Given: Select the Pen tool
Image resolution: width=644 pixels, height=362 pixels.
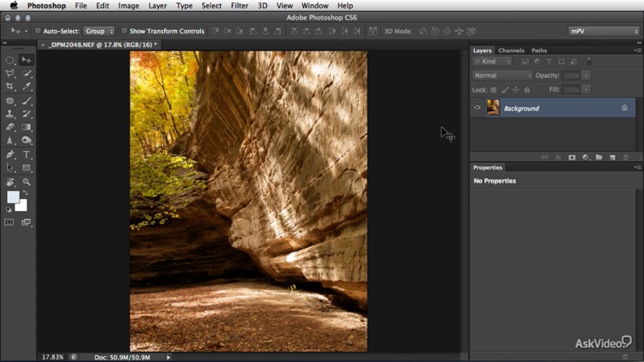Looking at the screenshot, I should click(x=9, y=154).
